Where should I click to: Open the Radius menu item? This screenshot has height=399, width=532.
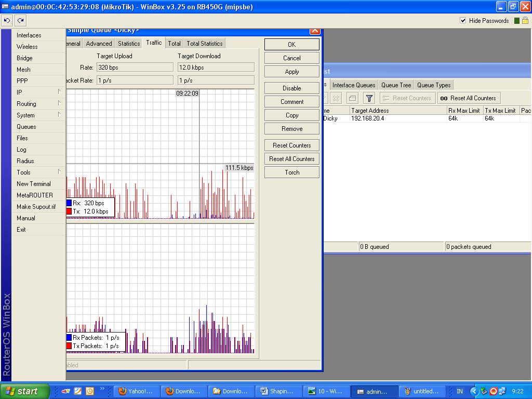pos(25,161)
